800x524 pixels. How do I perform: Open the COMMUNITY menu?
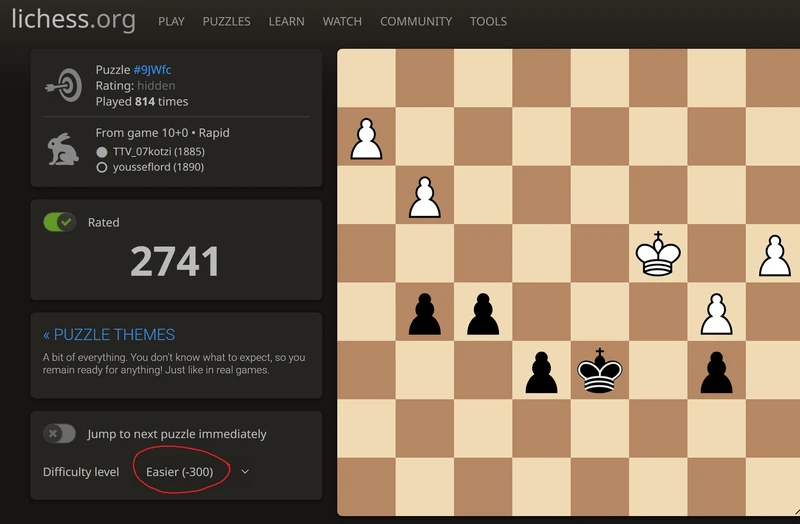(x=416, y=21)
